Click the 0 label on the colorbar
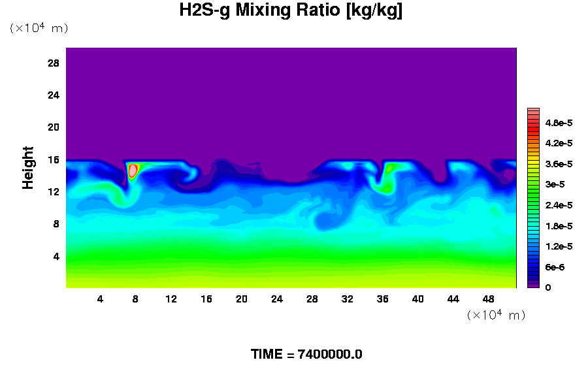 click(x=547, y=287)
